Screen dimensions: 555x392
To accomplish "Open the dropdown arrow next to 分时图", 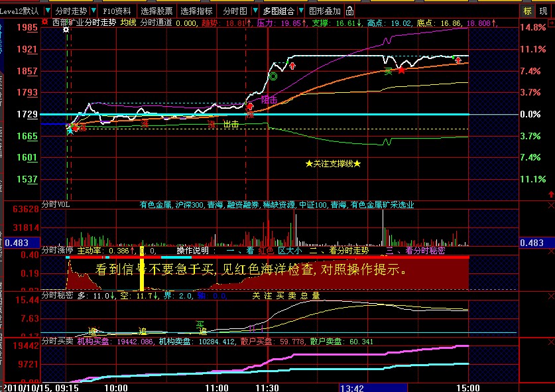I will coord(255,11).
